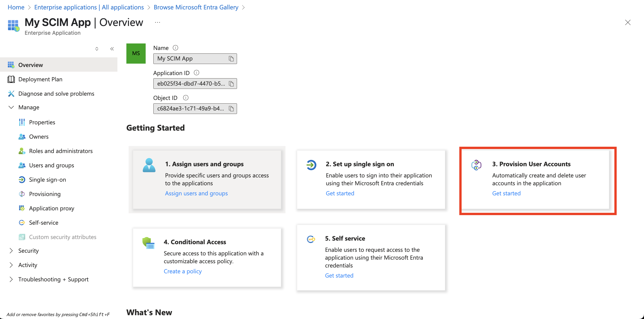Select Overview in the navigation pane
This screenshot has width=644, height=319.
click(x=30, y=65)
